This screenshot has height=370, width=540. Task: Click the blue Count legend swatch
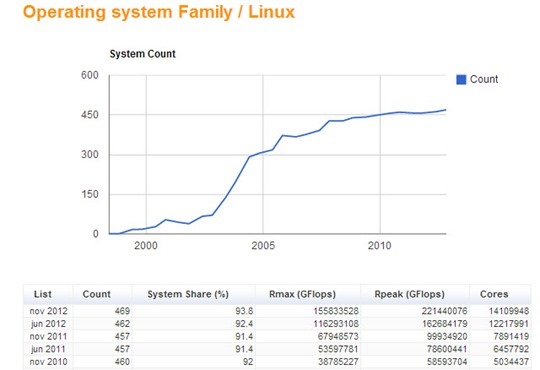[x=461, y=80]
